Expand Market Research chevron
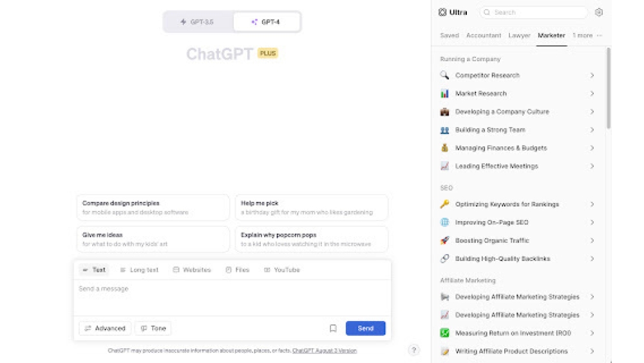 click(x=592, y=93)
